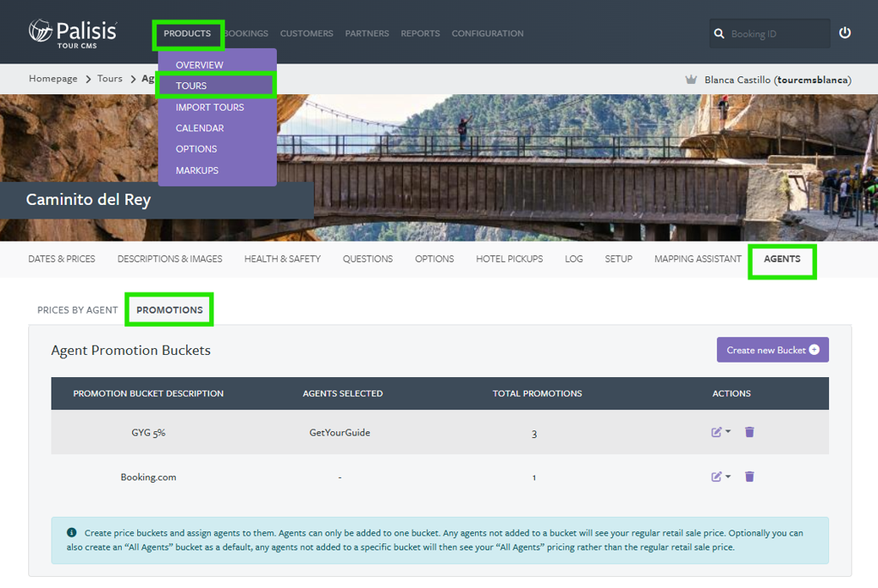Expand edit dropdown arrow for GYG 5%
The width and height of the screenshot is (878, 588).
click(728, 431)
